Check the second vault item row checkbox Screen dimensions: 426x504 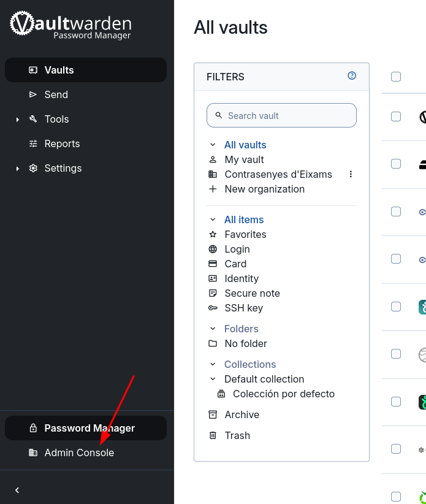coord(396,164)
